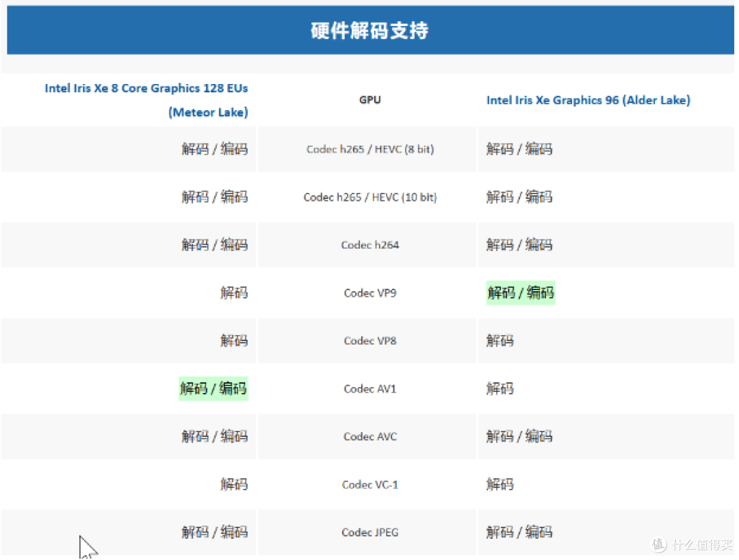Click Alder Lake 解码 / 编码 in HEVC 10 bit row
Image resolution: width=739 pixels, height=560 pixels.
(x=519, y=197)
